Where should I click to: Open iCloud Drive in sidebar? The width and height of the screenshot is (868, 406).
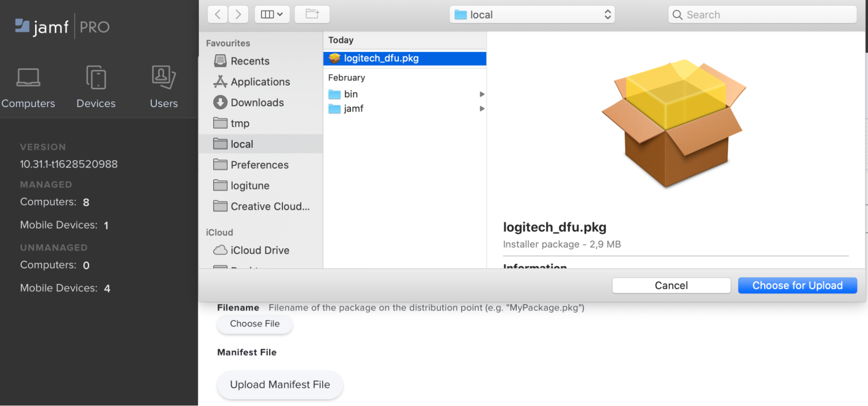[261, 251]
